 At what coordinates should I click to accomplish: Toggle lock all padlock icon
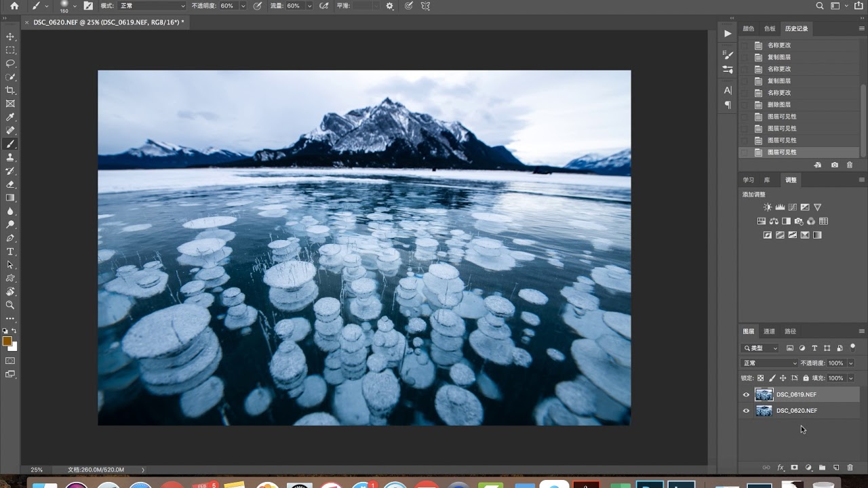tap(806, 378)
